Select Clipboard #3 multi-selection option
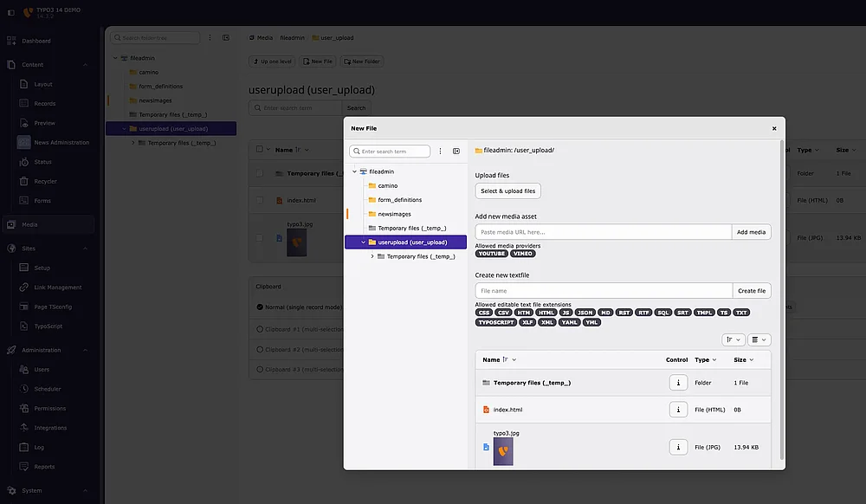866x504 pixels. pos(260,369)
